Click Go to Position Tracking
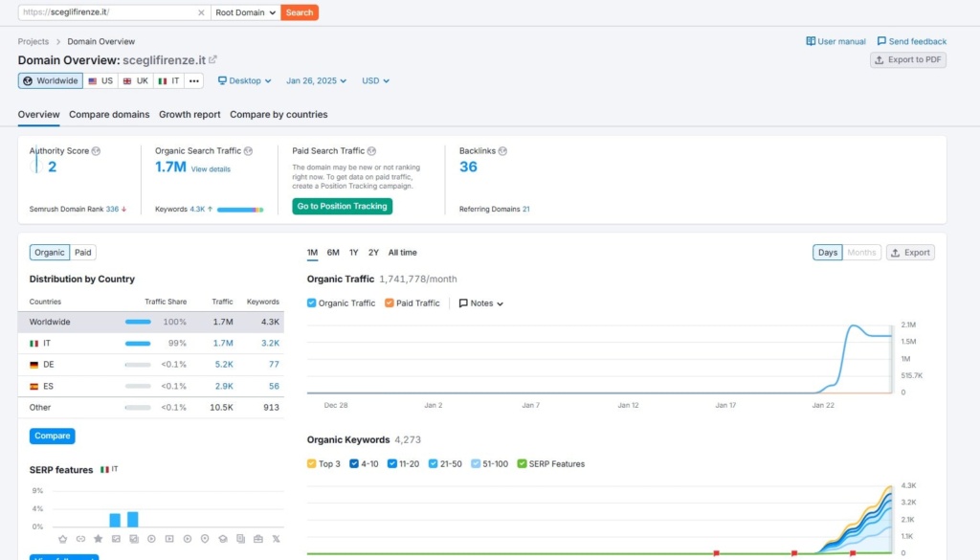This screenshot has width=980, height=560. (x=342, y=206)
